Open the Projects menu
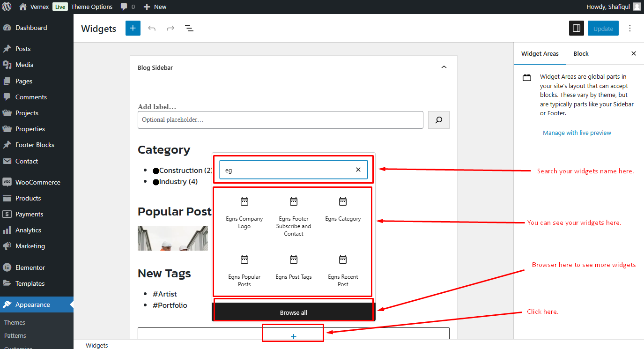Viewport: 644px width, 349px height. tap(27, 113)
